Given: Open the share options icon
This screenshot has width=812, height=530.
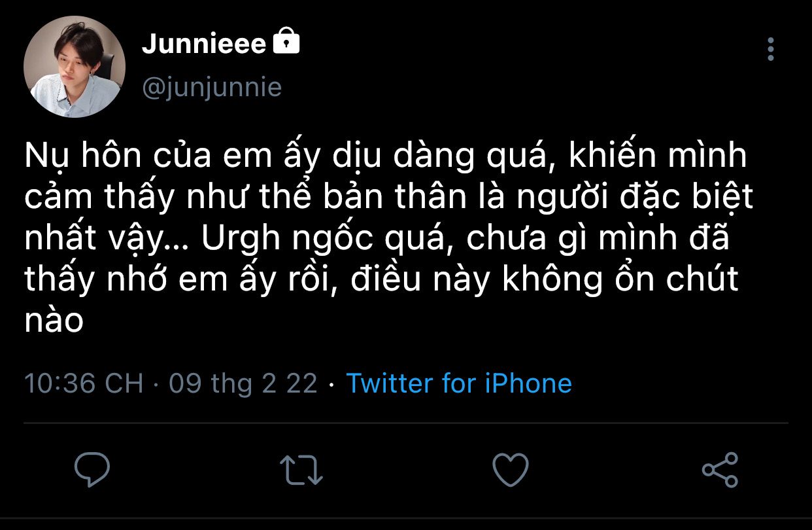Looking at the screenshot, I should [x=720, y=470].
